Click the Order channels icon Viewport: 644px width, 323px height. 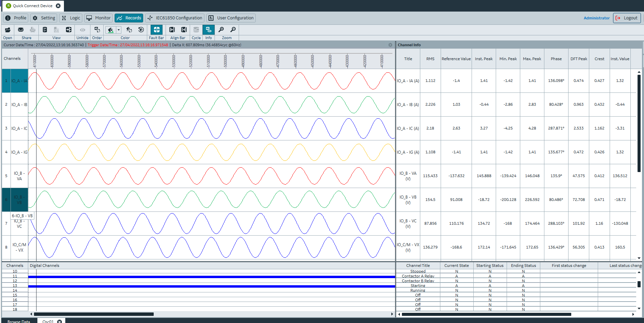97,30
